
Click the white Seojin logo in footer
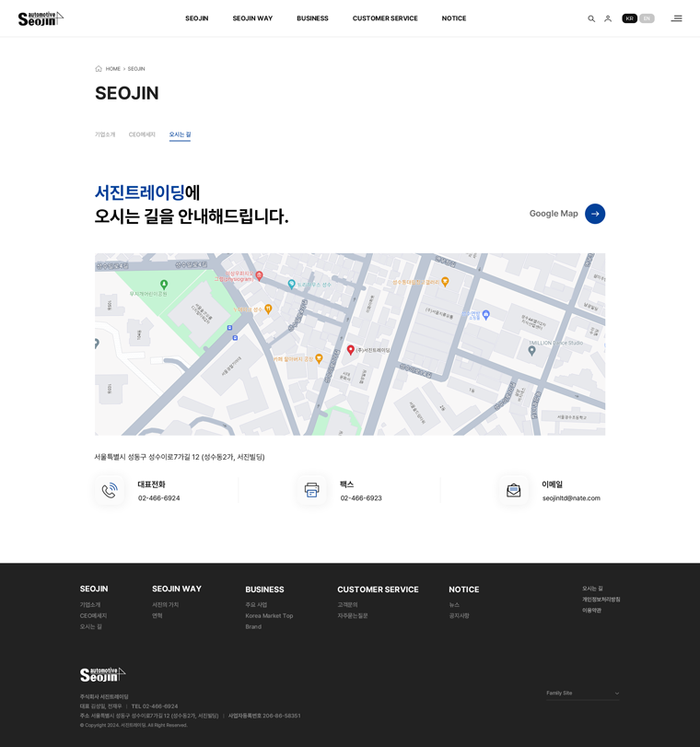pyautogui.click(x=102, y=674)
